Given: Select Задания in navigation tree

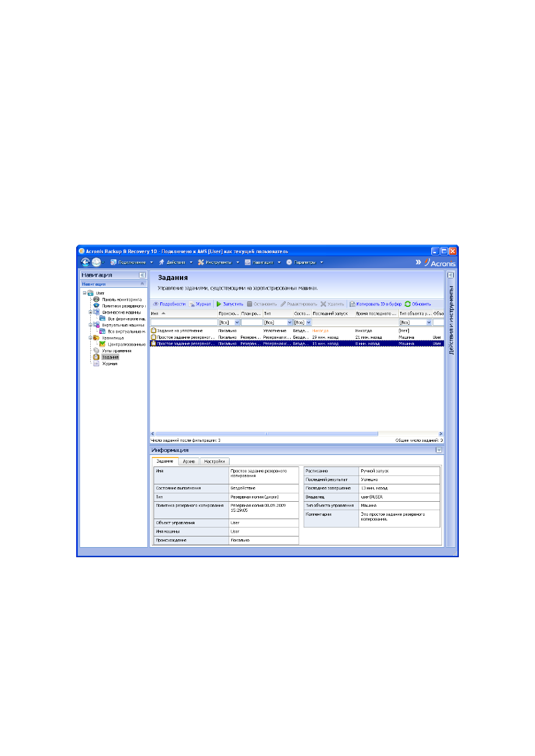Looking at the screenshot, I should pos(110,357).
